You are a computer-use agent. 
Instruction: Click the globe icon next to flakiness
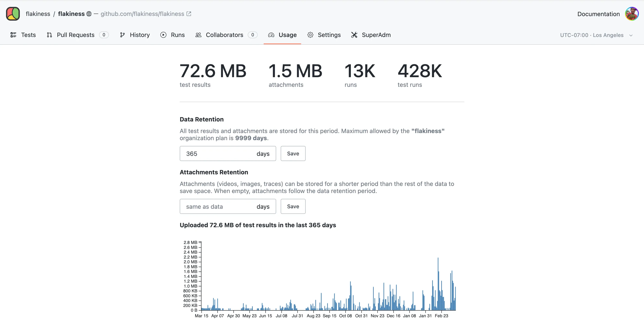click(89, 14)
